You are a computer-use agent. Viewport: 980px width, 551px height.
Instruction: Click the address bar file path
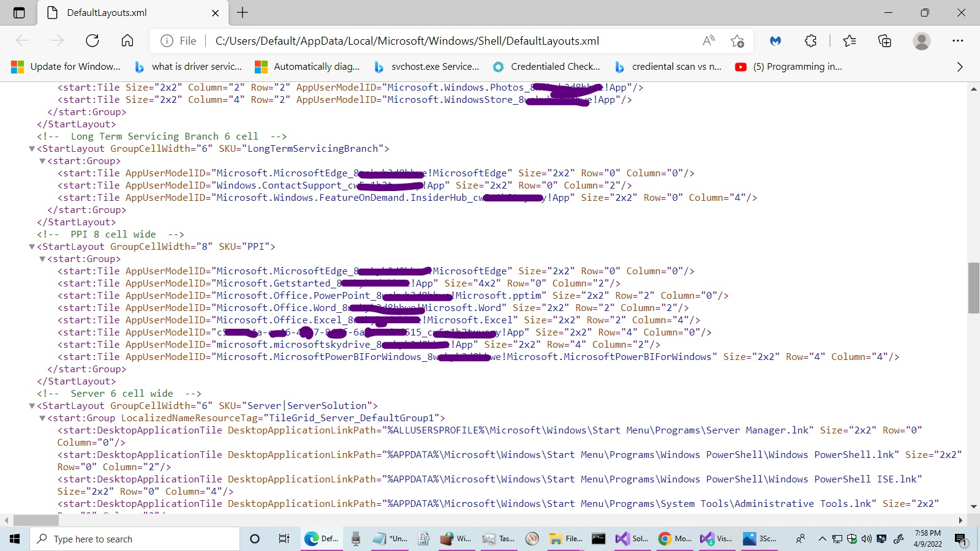click(x=407, y=41)
